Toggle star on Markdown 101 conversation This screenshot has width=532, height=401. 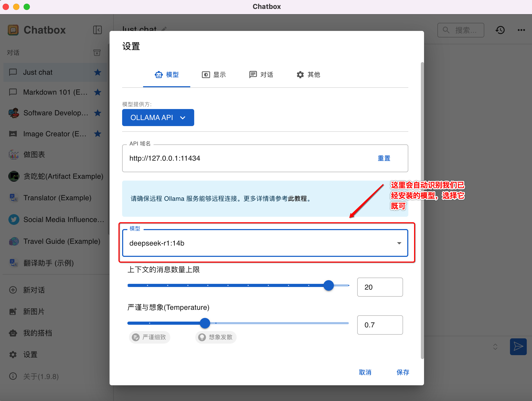pos(97,92)
